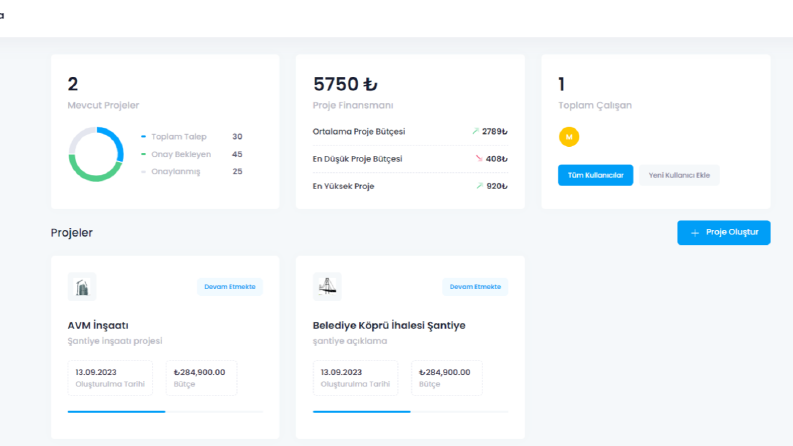793x446 pixels.
Task: Open the AVM İnşaatı building icon
Action: click(82, 287)
